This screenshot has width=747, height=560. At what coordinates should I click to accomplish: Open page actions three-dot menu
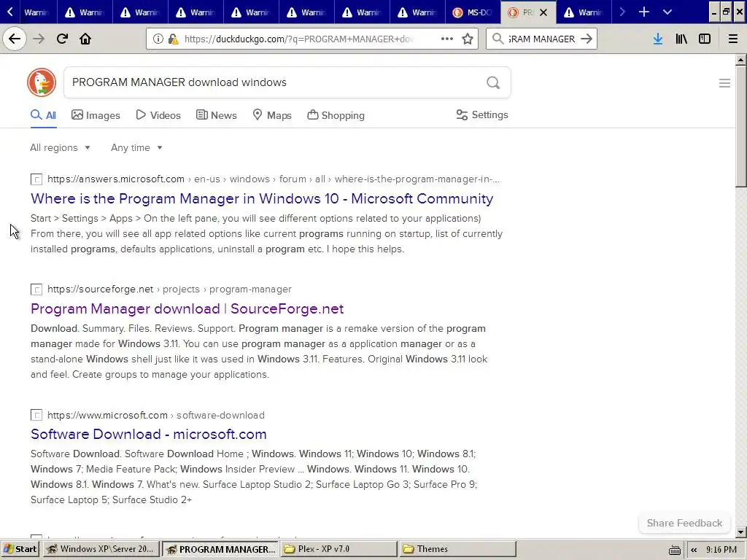(x=447, y=39)
